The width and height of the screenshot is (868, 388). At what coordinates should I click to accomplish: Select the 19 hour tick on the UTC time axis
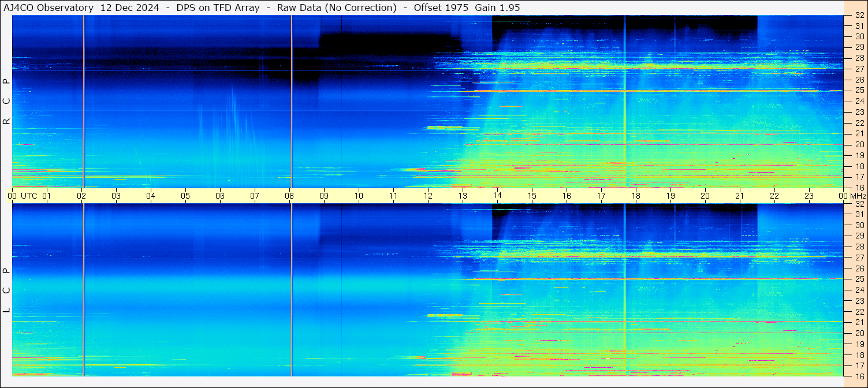(670, 196)
